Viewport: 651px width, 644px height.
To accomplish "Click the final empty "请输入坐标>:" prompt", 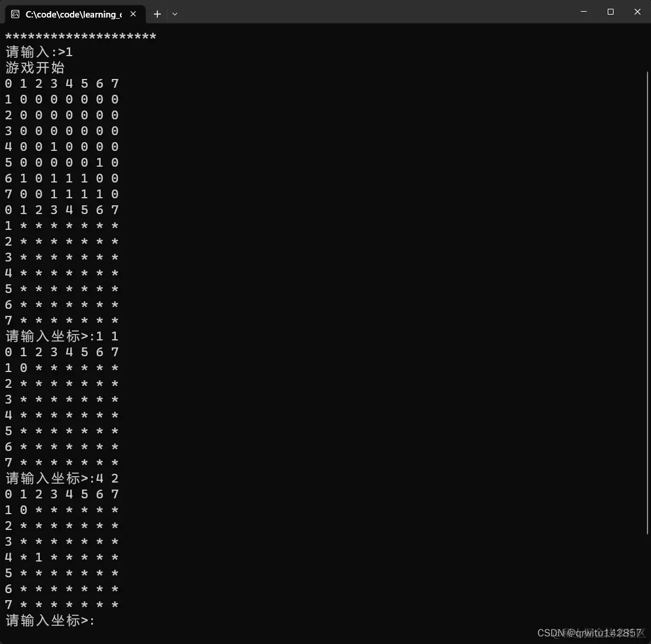I will [50, 621].
